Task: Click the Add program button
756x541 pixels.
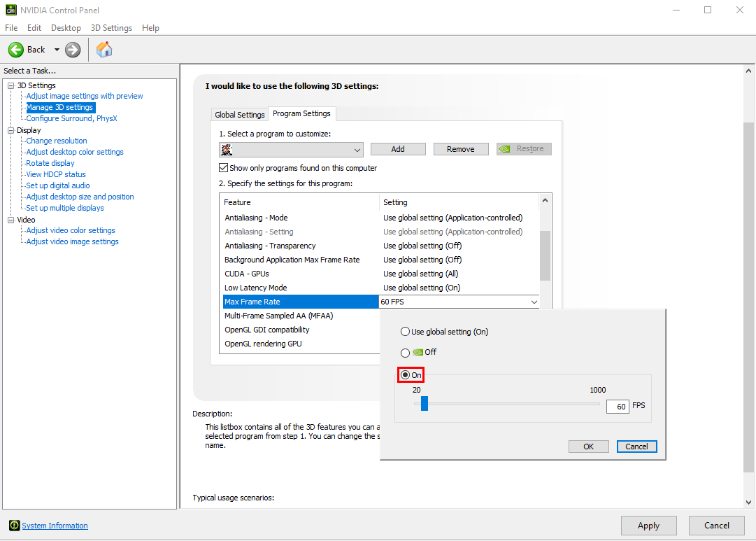Action: [398, 149]
